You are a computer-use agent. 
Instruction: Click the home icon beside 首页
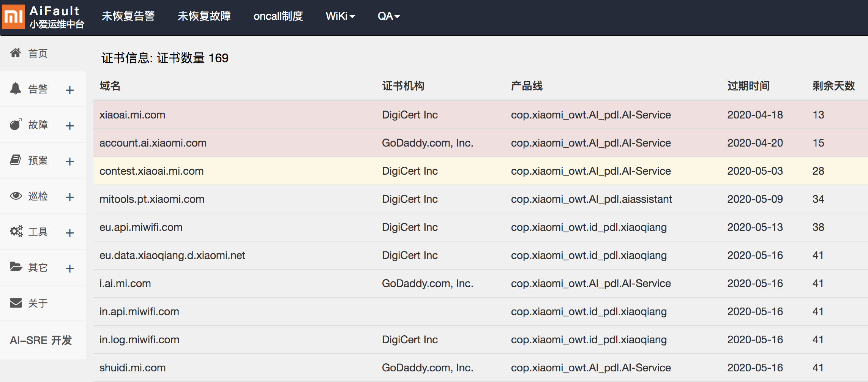pos(16,53)
